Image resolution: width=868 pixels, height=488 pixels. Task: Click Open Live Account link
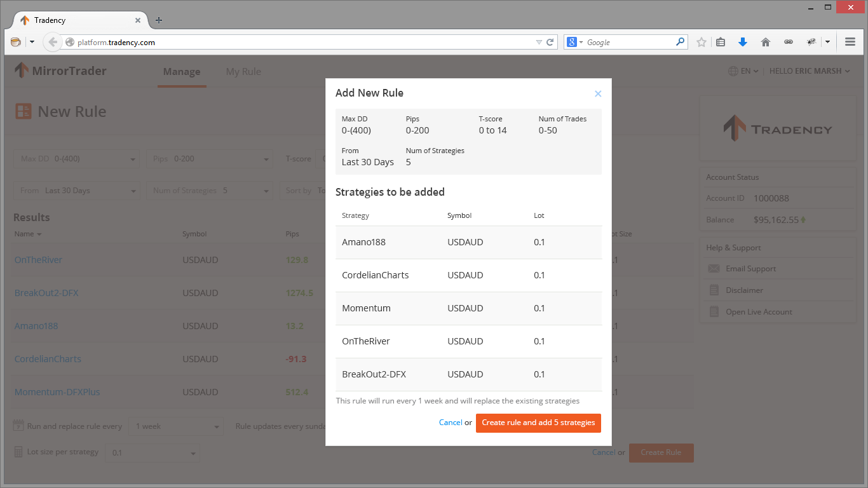[x=759, y=312]
